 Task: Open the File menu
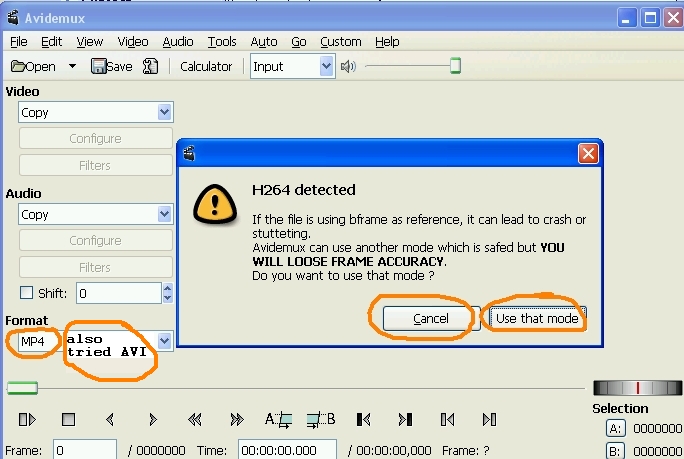click(19, 41)
